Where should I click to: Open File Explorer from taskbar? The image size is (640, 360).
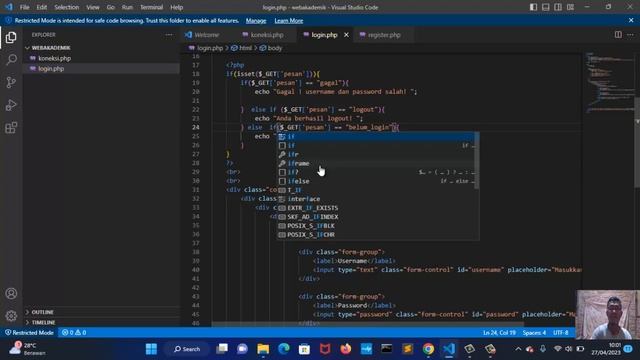[263, 349]
